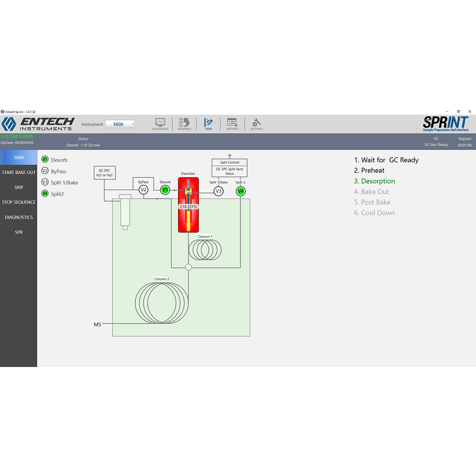Toggle V3 Split 1/Bake valve in legend
This screenshot has height=476, width=476.
click(x=45, y=182)
